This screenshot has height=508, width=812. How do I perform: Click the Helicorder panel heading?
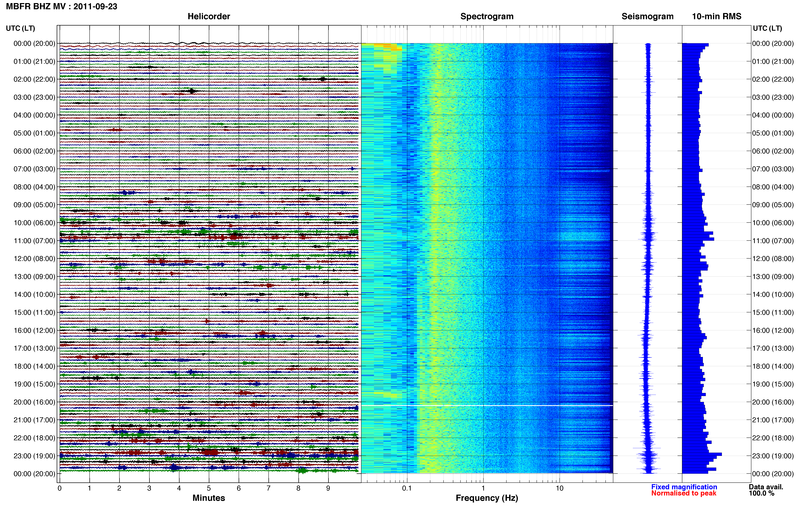click(x=209, y=16)
